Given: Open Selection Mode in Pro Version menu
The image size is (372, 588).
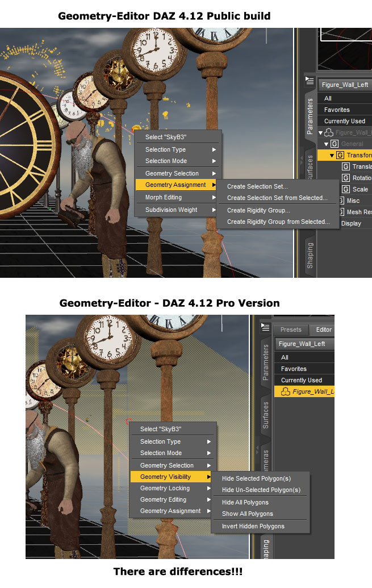Looking at the screenshot, I should coord(173,453).
